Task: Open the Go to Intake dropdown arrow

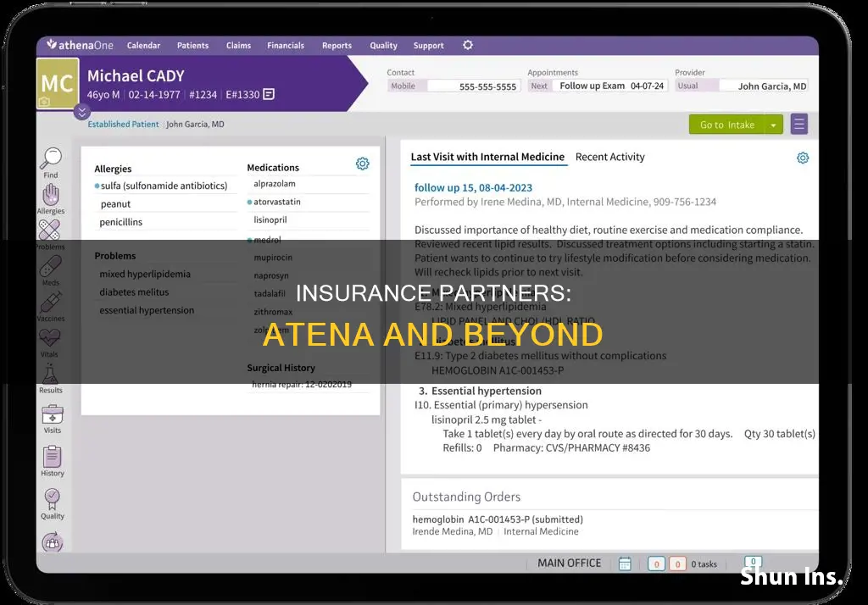Action: point(773,125)
